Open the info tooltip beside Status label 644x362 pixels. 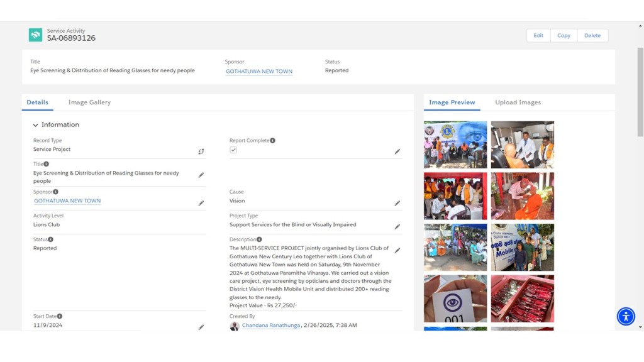pyautogui.click(x=50, y=239)
